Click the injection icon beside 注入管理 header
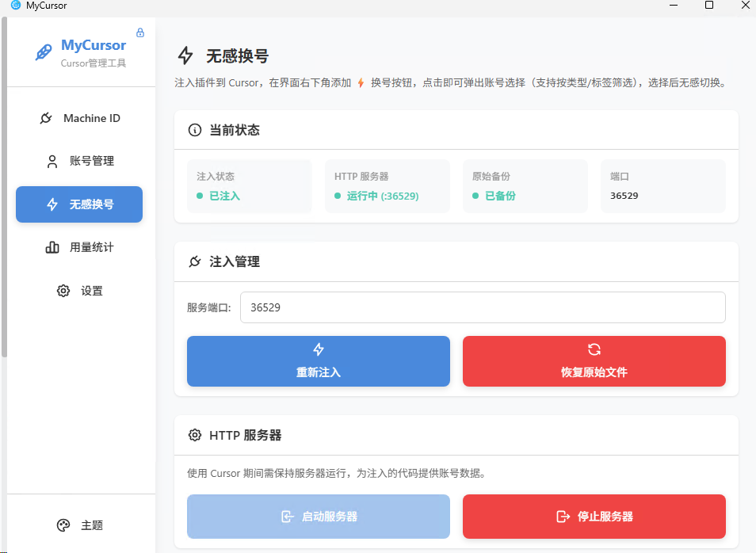The height and width of the screenshot is (553, 756). (x=195, y=261)
